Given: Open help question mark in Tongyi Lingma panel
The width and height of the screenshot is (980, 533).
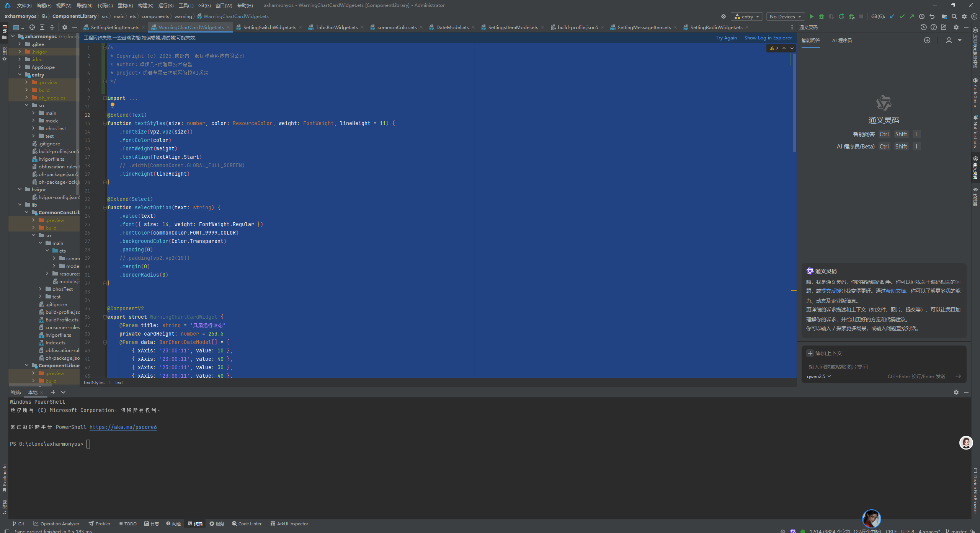Looking at the screenshot, I should 934,27.
